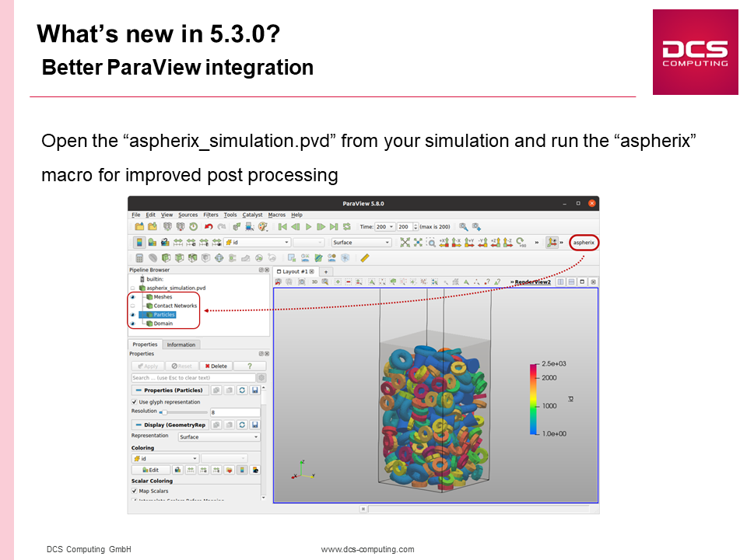Screen dimensions: 747x560
Task: Click the Open file icon in ParaView toolbar
Action: point(139,226)
